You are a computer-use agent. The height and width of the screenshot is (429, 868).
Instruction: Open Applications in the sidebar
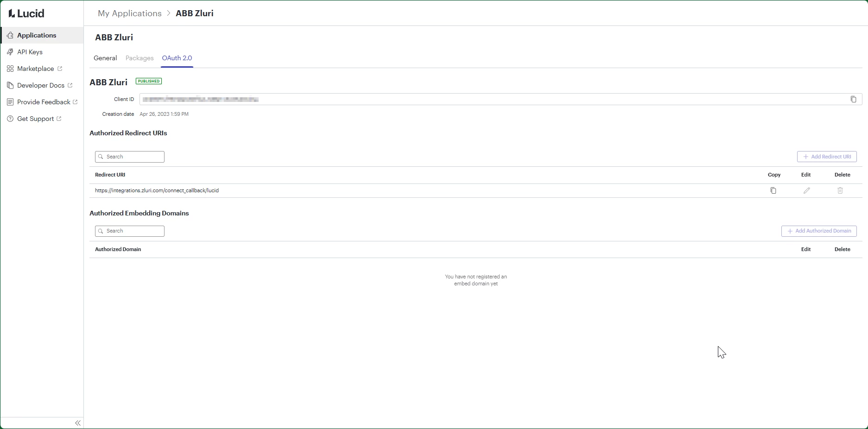tap(42, 35)
